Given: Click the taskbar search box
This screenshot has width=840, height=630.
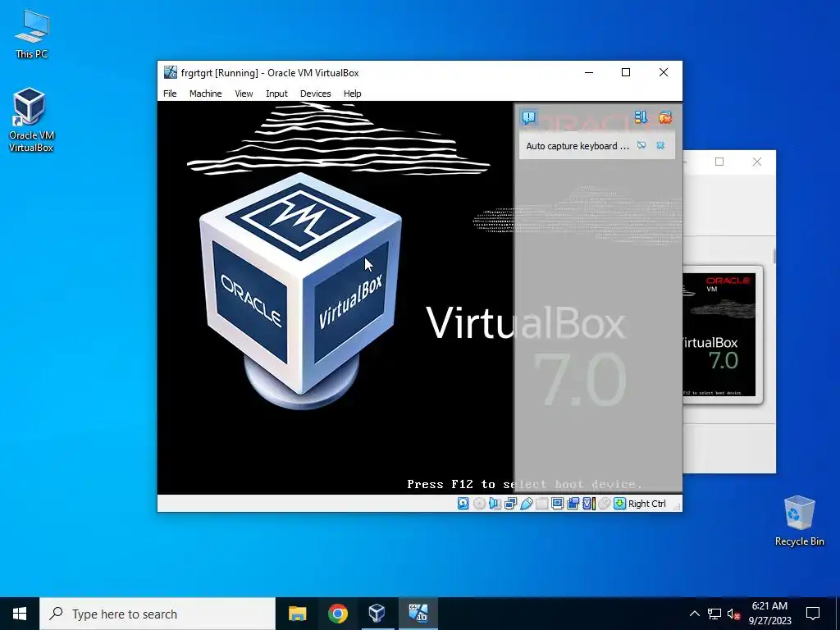Looking at the screenshot, I should pyautogui.click(x=157, y=614).
